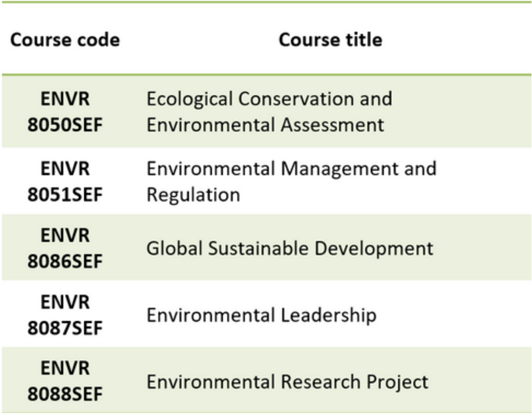The image size is (532, 414).
Task: Click the word "Project" in the last row
Action: click(x=397, y=381)
